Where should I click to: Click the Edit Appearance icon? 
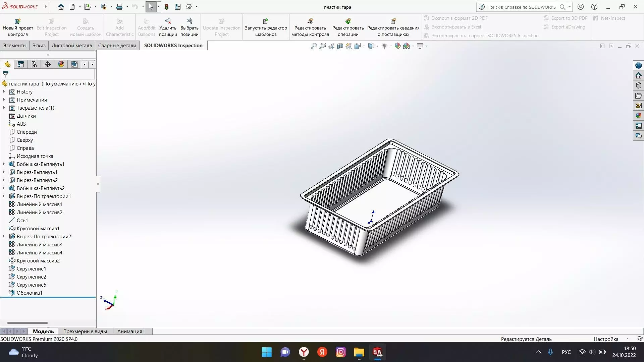pyautogui.click(x=398, y=46)
